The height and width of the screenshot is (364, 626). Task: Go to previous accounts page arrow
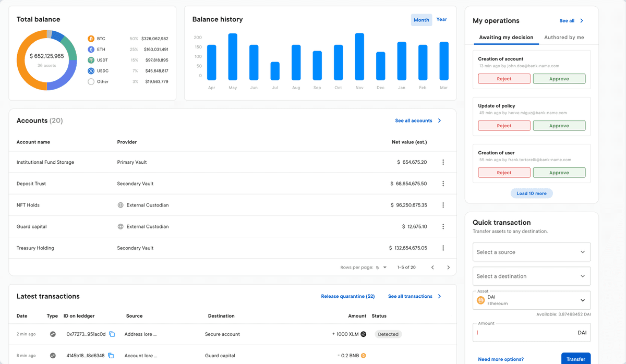click(432, 268)
